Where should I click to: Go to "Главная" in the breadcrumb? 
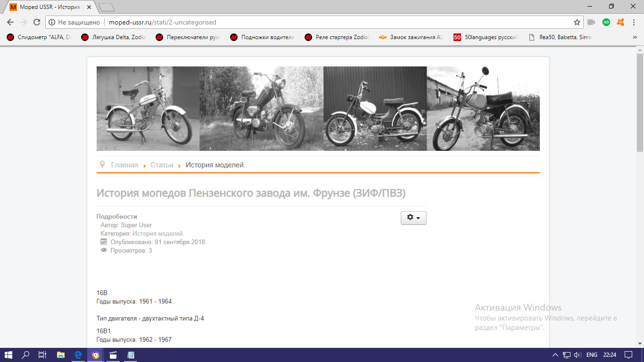pyautogui.click(x=124, y=165)
